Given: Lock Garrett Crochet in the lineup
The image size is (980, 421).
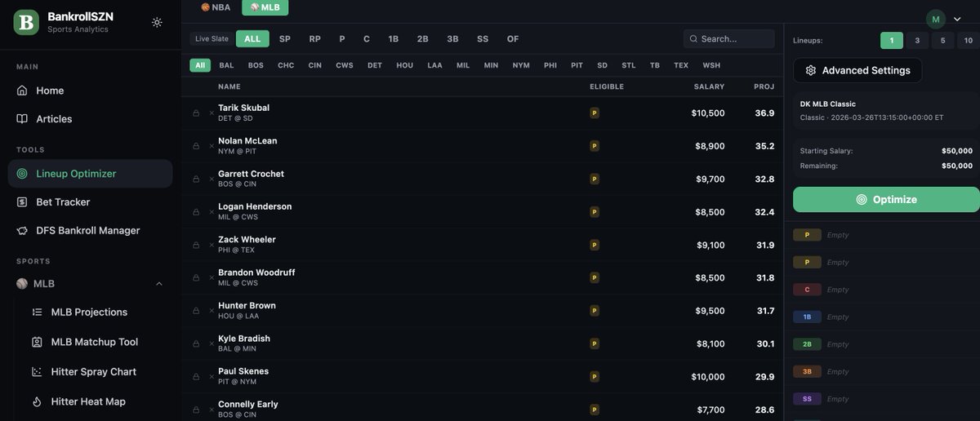Looking at the screenshot, I should click(196, 179).
